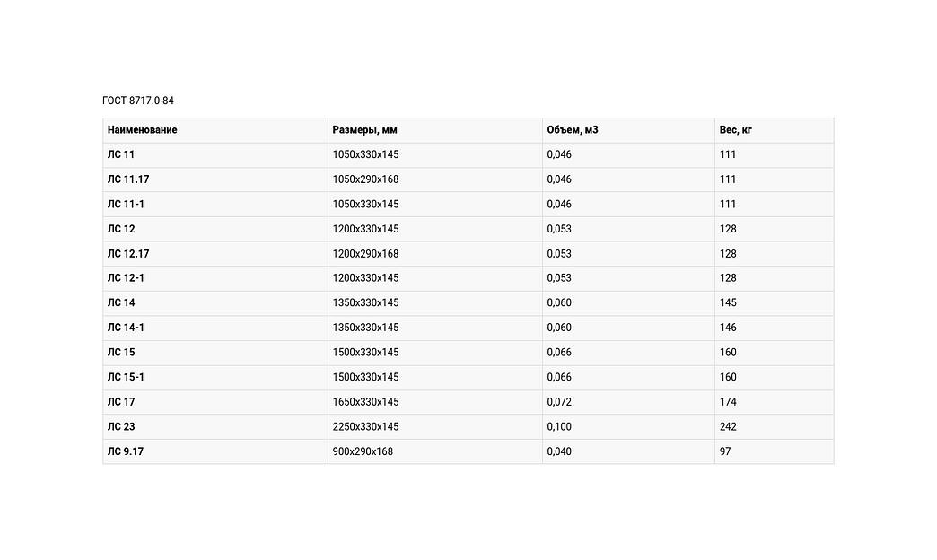Click the 1650x330x145 dimensions cell

(x=365, y=402)
